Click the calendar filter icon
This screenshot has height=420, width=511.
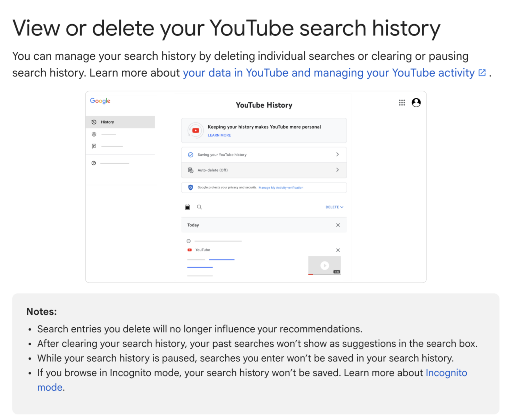[188, 207]
